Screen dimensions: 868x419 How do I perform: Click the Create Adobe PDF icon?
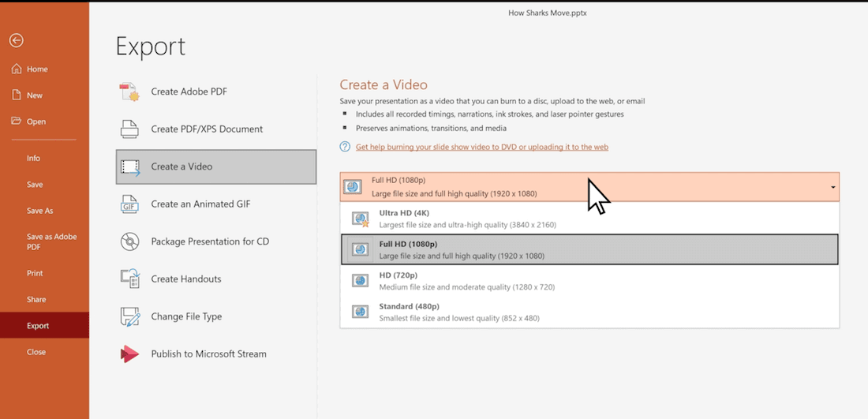tap(129, 92)
